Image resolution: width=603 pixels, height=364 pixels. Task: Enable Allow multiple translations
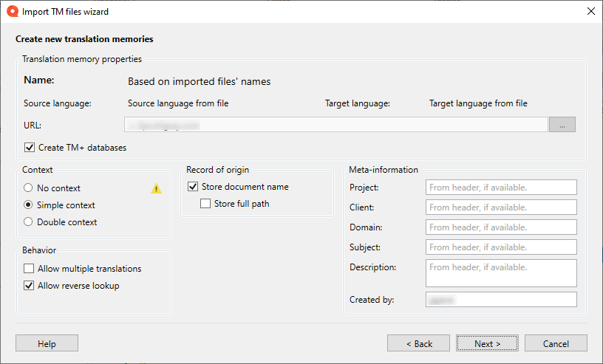(30, 269)
